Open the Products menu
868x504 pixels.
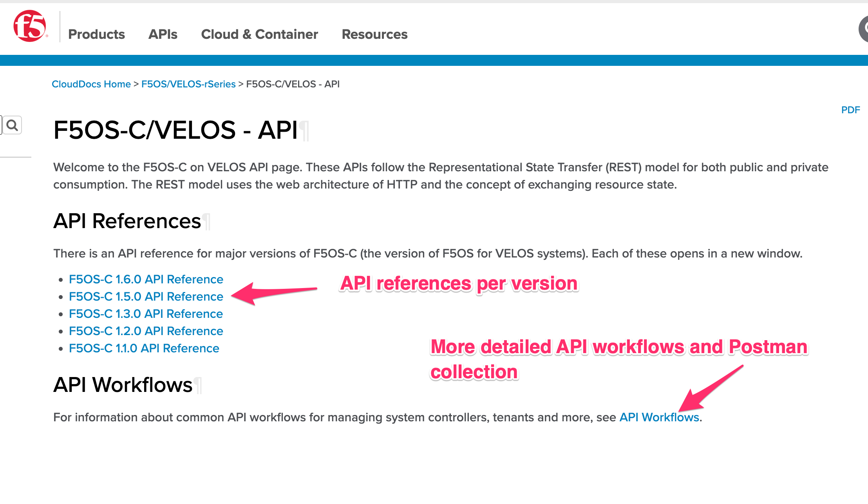(x=96, y=34)
